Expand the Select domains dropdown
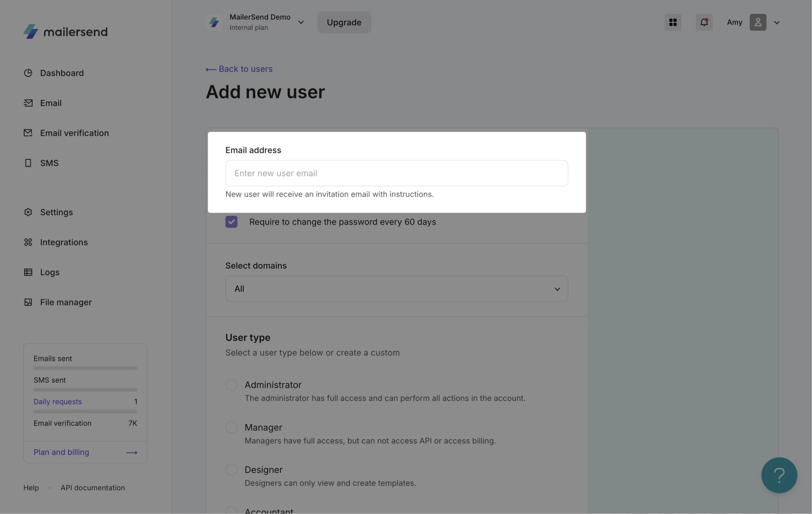Image resolution: width=812 pixels, height=514 pixels. pos(396,289)
